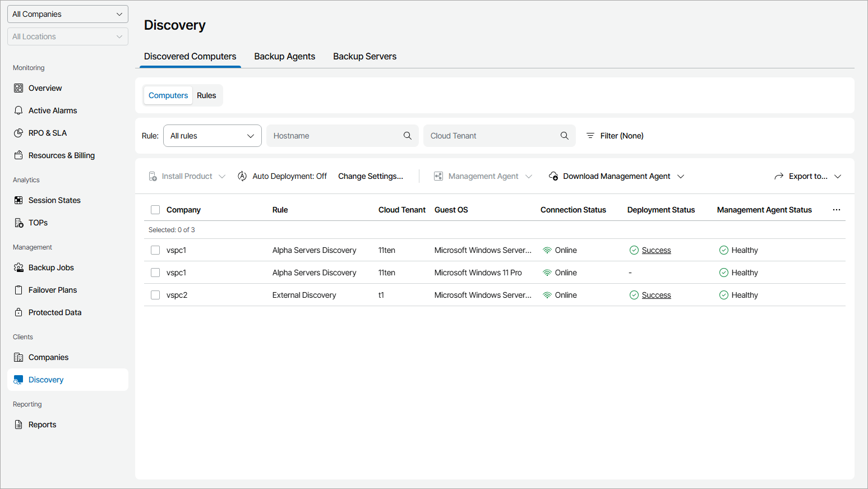Image resolution: width=868 pixels, height=489 pixels.
Task: Click the Protected Data lock icon
Action: [19, 312]
